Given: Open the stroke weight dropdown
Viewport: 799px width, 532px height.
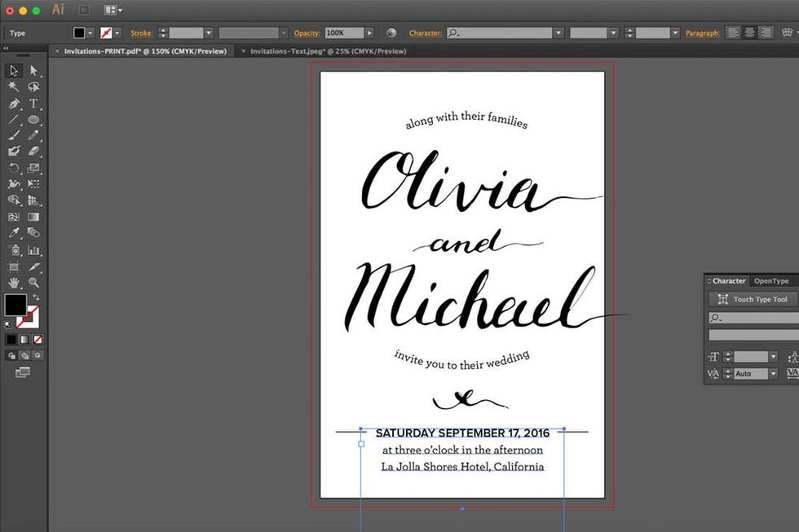Looking at the screenshot, I should (x=209, y=33).
